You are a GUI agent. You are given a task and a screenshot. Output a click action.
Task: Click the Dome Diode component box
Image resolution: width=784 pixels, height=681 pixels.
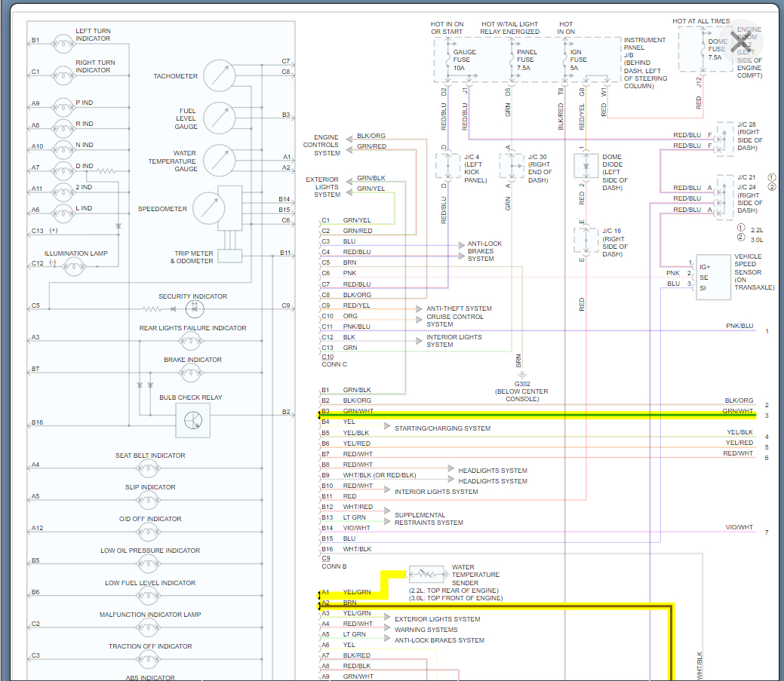586,167
